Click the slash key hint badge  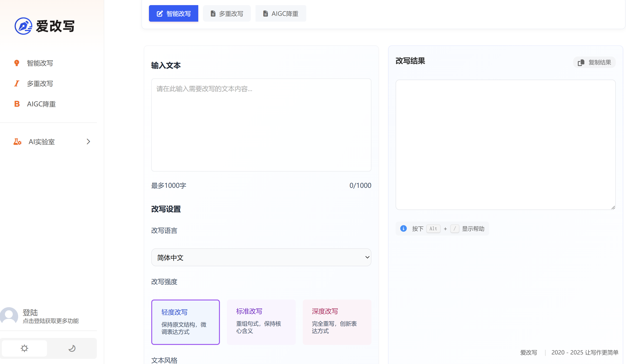tap(454, 228)
